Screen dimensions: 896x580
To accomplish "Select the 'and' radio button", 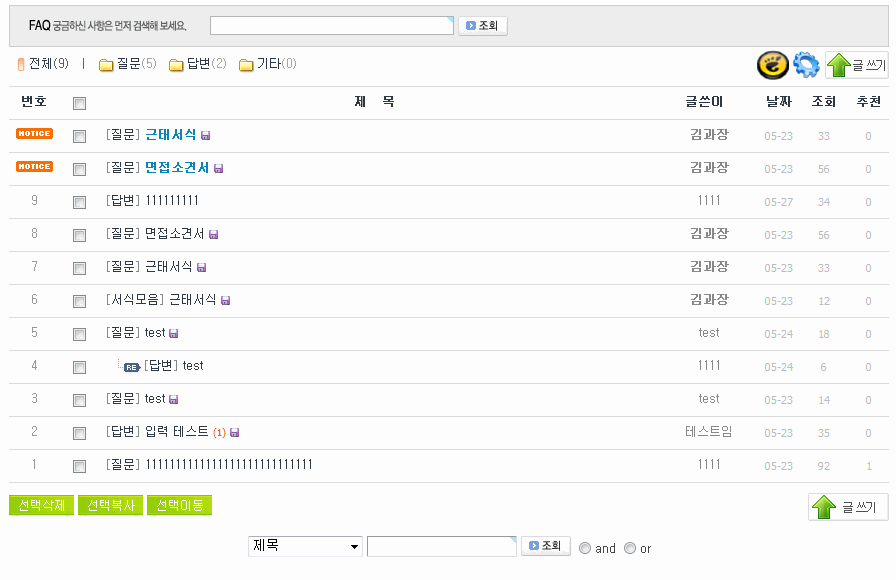I will click(586, 548).
